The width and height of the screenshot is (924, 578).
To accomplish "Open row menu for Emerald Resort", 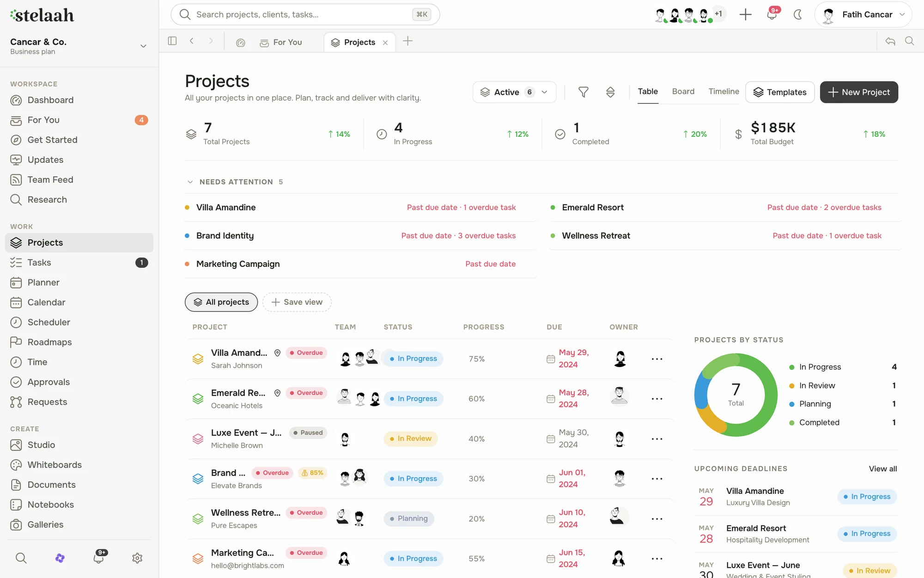I will pyautogui.click(x=657, y=399).
